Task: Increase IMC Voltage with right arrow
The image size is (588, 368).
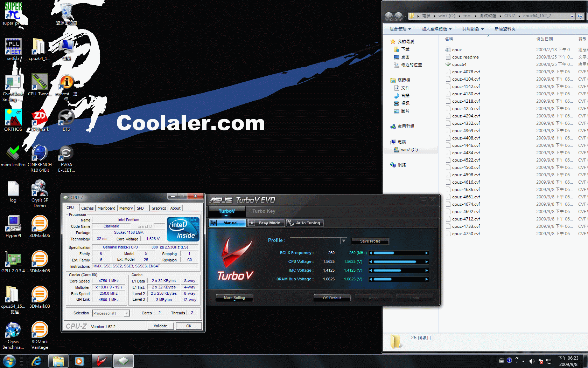Action: pyautogui.click(x=426, y=271)
